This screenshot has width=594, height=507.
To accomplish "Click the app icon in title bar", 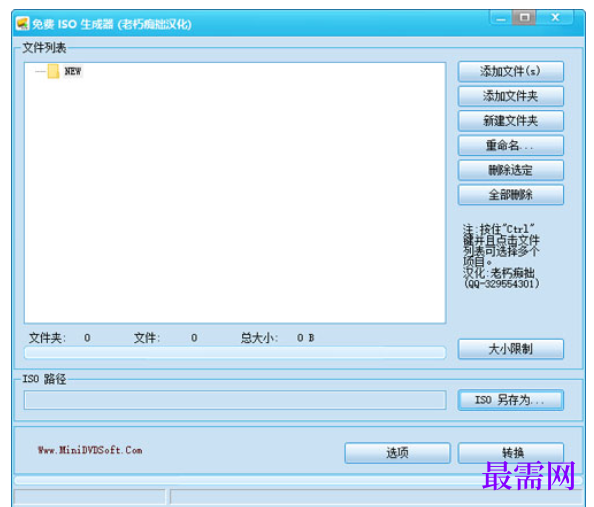I will click(22, 23).
